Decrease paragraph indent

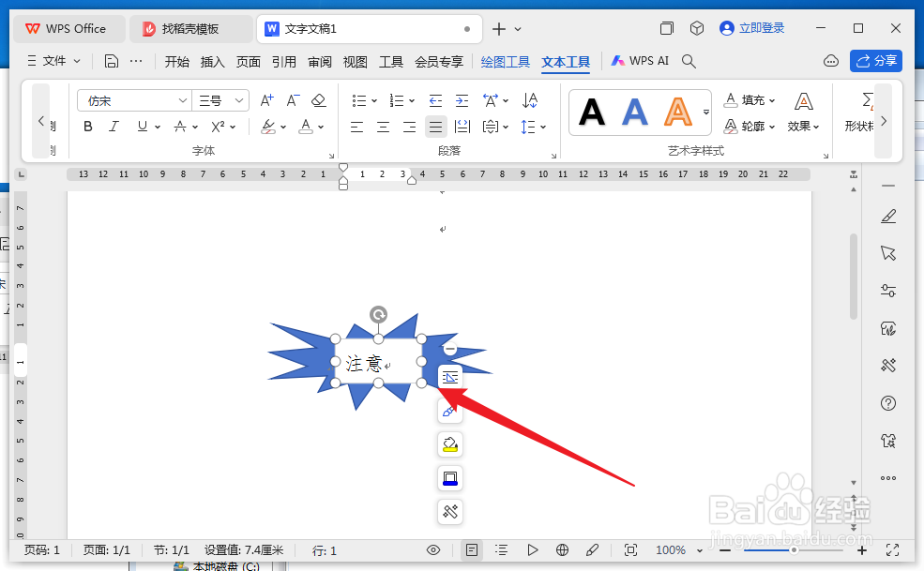click(x=435, y=100)
